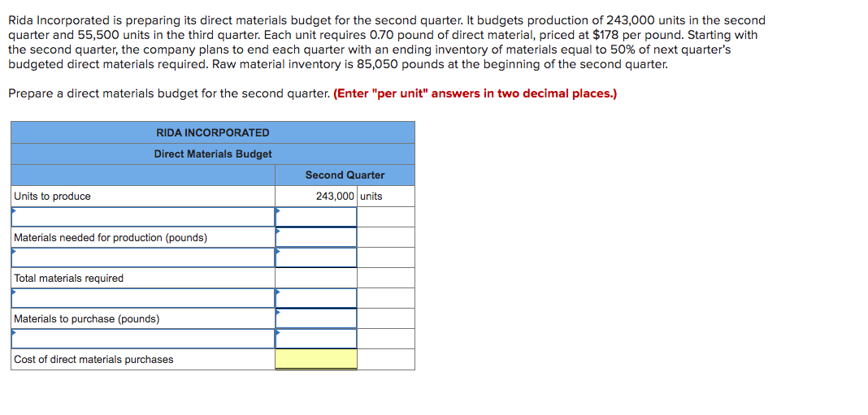Click the red 'Enter "per unit" answers' instruction text

[x=475, y=93]
